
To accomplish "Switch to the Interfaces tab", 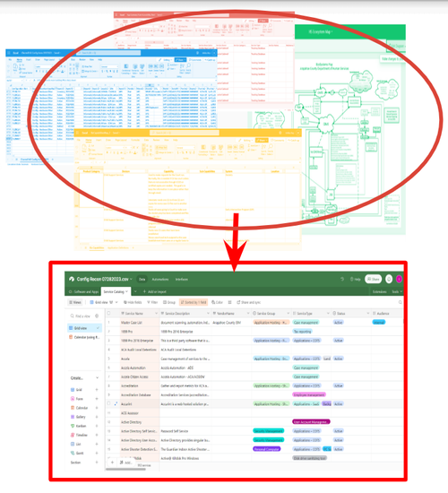I will click(182, 279).
